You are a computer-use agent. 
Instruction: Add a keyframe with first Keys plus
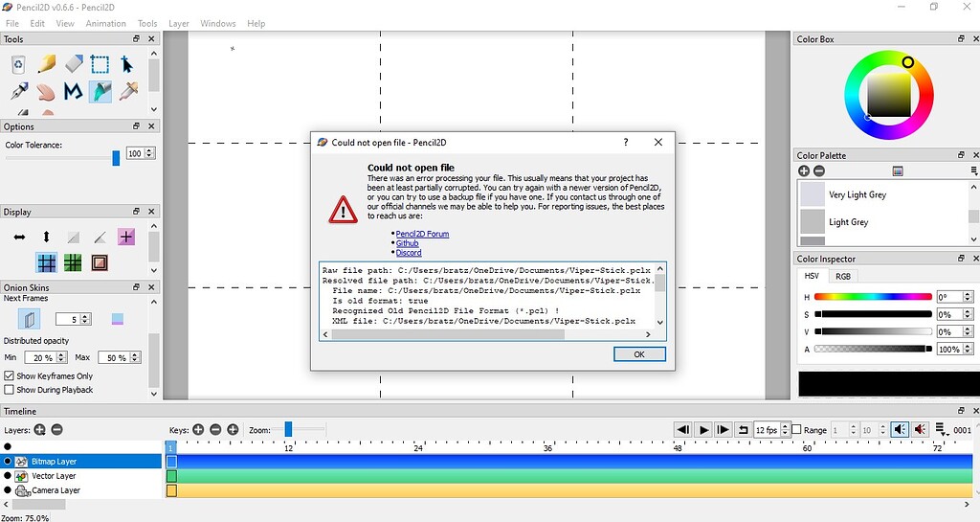[x=198, y=429]
